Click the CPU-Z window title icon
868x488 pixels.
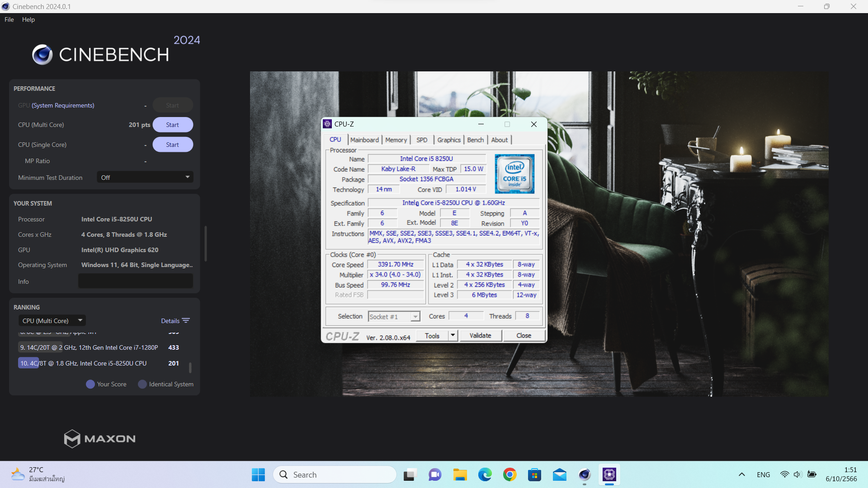click(x=328, y=124)
